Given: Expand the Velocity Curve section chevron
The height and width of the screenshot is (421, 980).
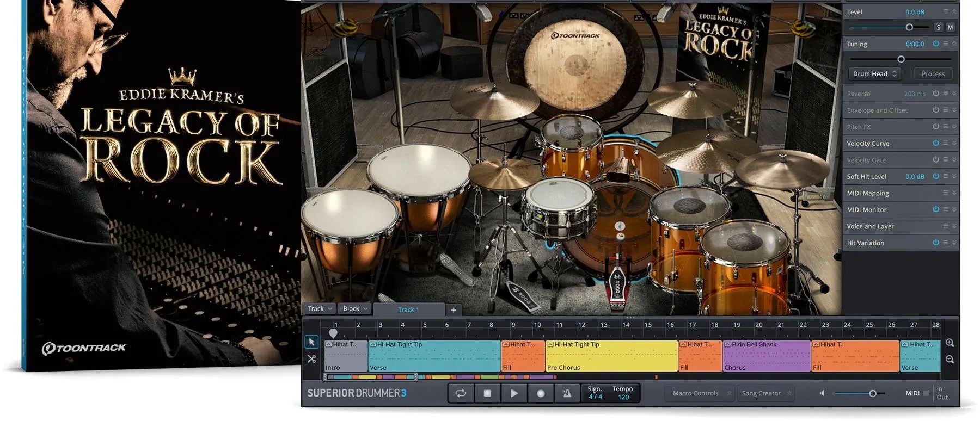Looking at the screenshot, I should click(x=954, y=143).
